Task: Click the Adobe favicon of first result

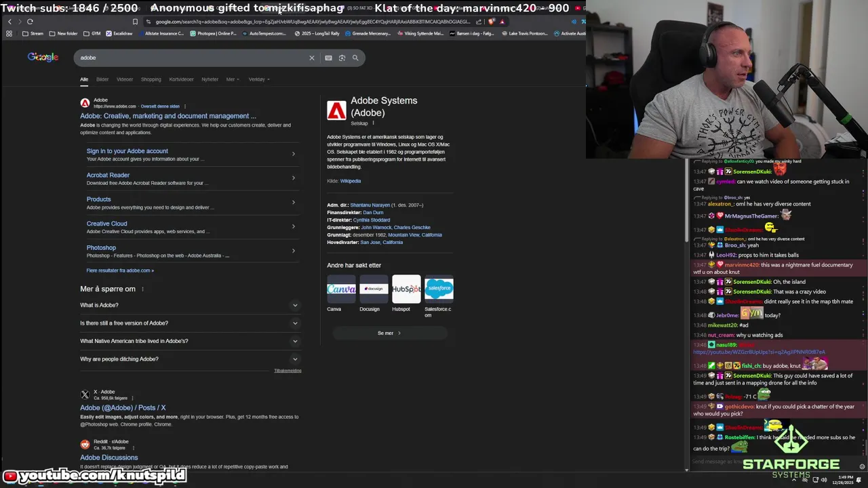Action: (85, 103)
